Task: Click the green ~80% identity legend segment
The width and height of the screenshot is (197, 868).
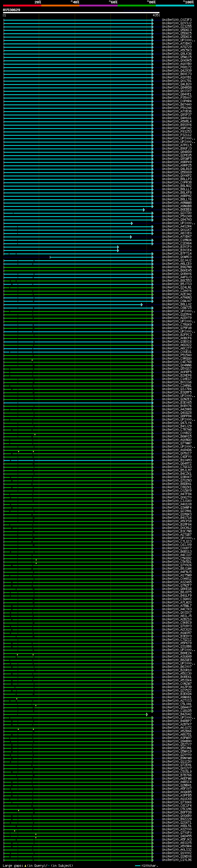Action: pos(137,6)
